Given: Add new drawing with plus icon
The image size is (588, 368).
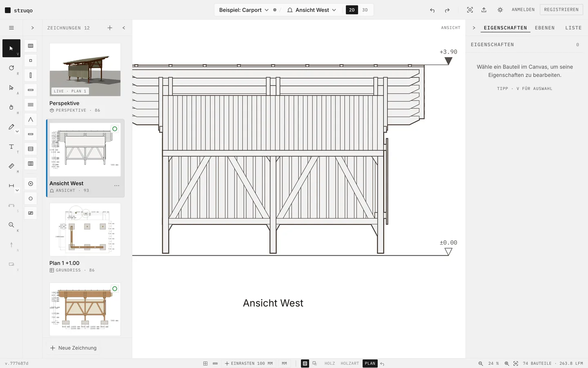Looking at the screenshot, I should (x=110, y=28).
